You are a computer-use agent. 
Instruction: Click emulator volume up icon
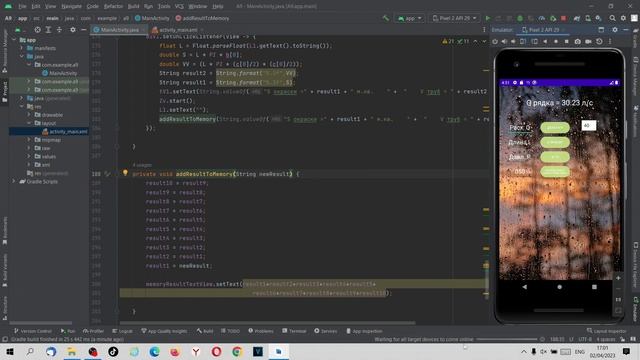tap(504, 41)
